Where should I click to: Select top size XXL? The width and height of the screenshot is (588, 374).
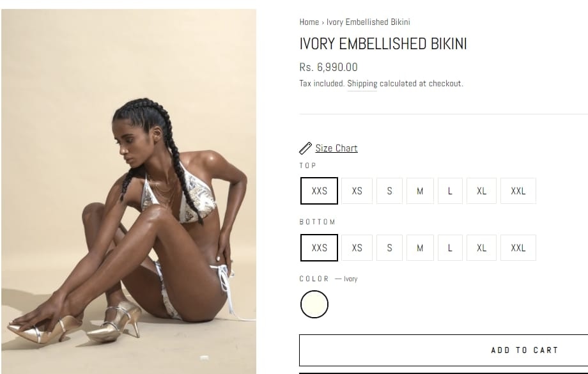pos(518,191)
